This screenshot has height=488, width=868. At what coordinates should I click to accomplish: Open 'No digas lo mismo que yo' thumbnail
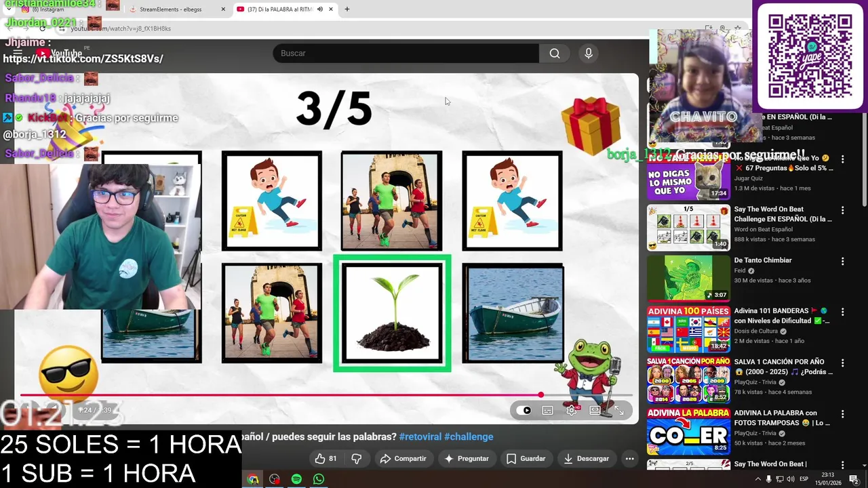coord(688,178)
